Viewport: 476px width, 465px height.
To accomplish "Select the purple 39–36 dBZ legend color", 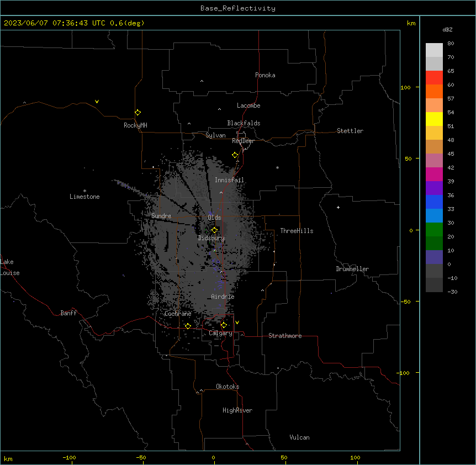I will coord(434,188).
